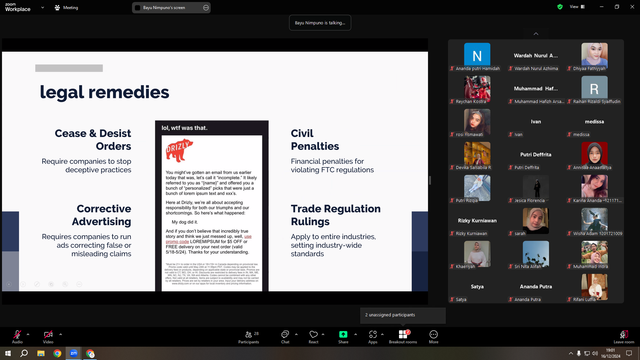Expand Video options caret

point(60,334)
